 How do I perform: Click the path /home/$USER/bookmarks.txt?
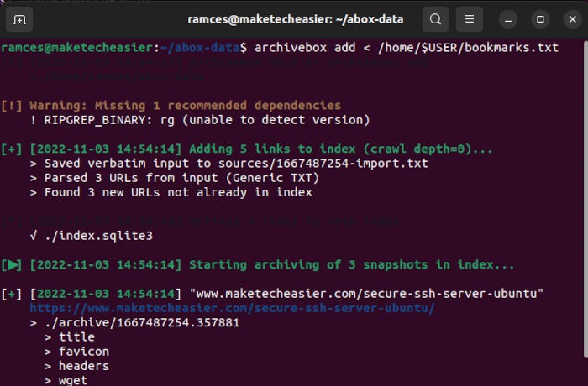[x=469, y=48]
